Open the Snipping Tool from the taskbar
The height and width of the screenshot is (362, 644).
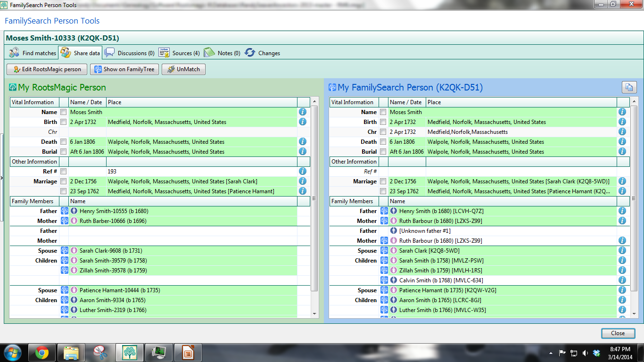(x=100, y=353)
